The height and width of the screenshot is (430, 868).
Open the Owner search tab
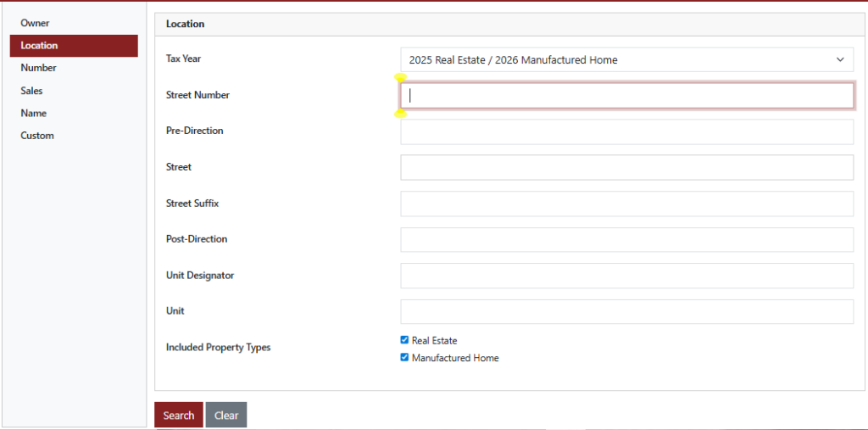(x=35, y=23)
